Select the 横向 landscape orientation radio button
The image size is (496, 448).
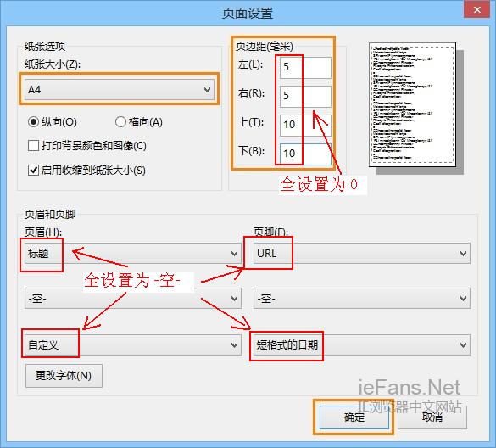coord(120,122)
